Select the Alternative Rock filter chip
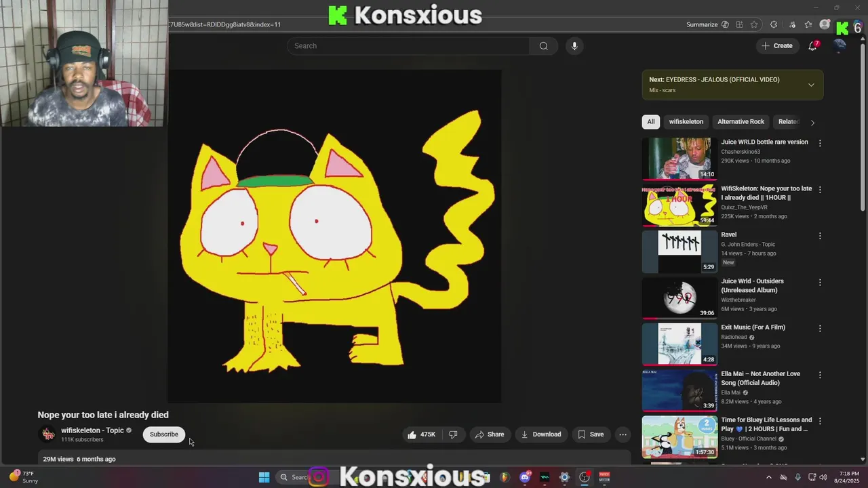Screen dimensions: 868x488 (741, 122)
